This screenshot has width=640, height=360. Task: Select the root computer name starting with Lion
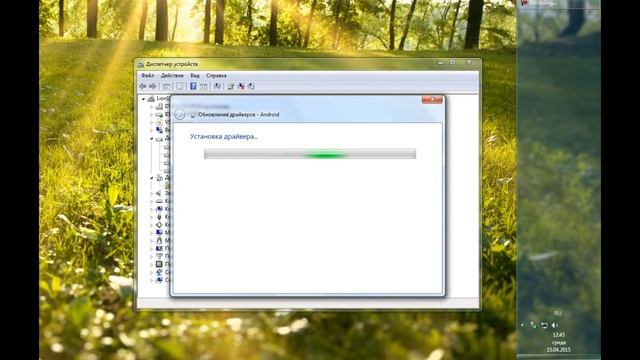pyautogui.click(x=163, y=98)
